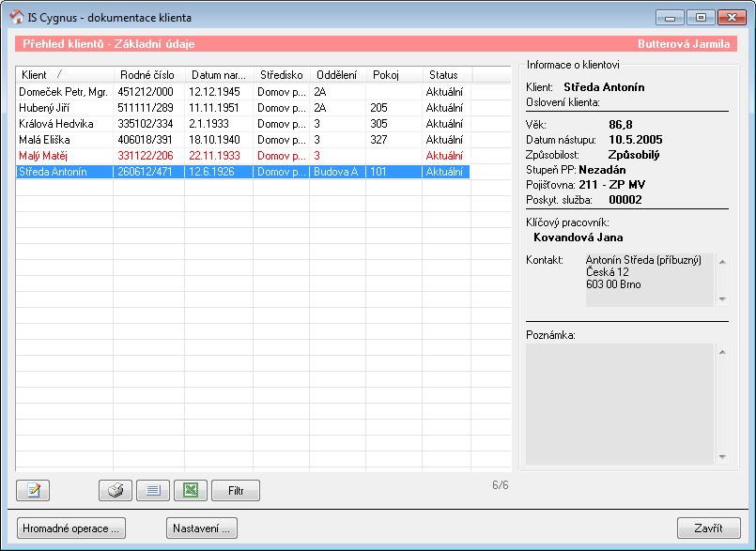Screen dimensions: 756x551
Task: Sort by the Oddělení column header
Action: point(337,75)
